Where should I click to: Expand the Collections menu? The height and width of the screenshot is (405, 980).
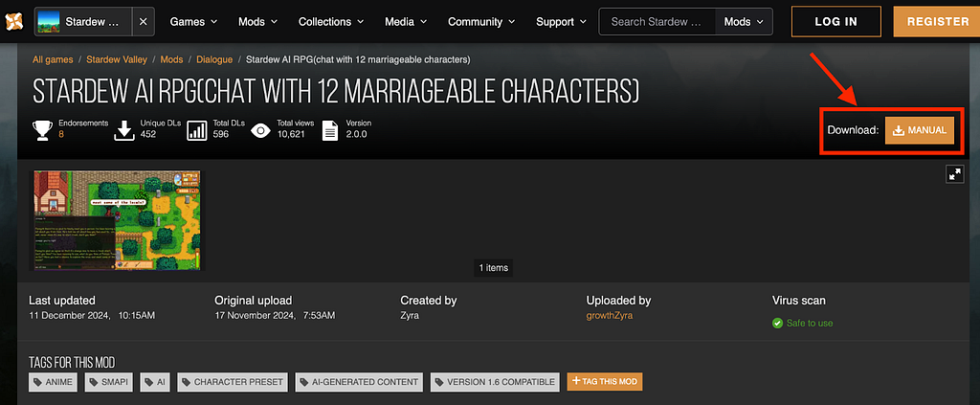331,22
